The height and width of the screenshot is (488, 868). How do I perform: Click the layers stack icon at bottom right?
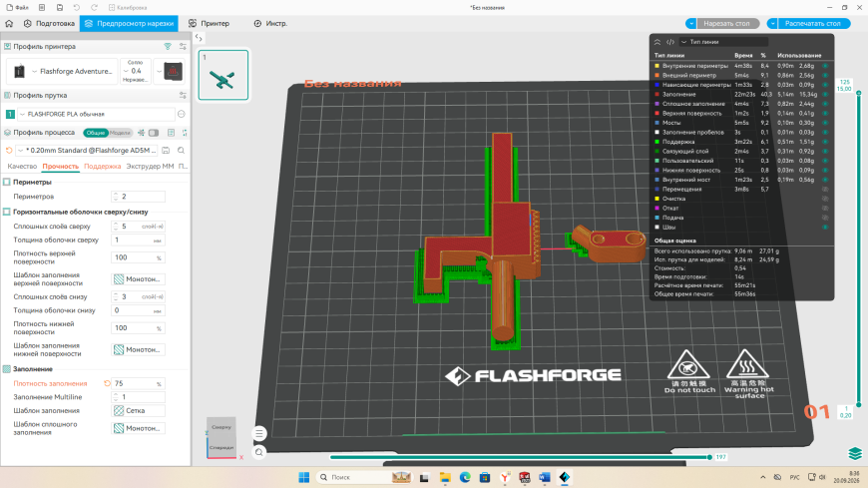point(855,454)
